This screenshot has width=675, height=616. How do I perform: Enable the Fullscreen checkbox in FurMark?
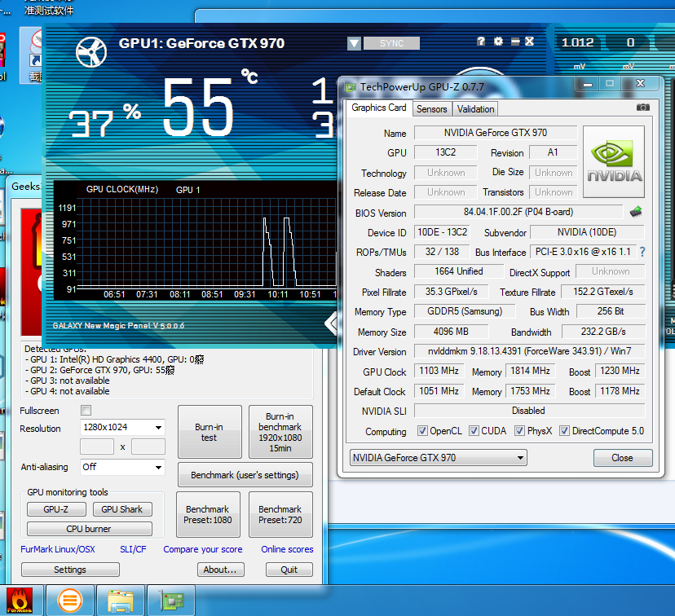pos(86,411)
